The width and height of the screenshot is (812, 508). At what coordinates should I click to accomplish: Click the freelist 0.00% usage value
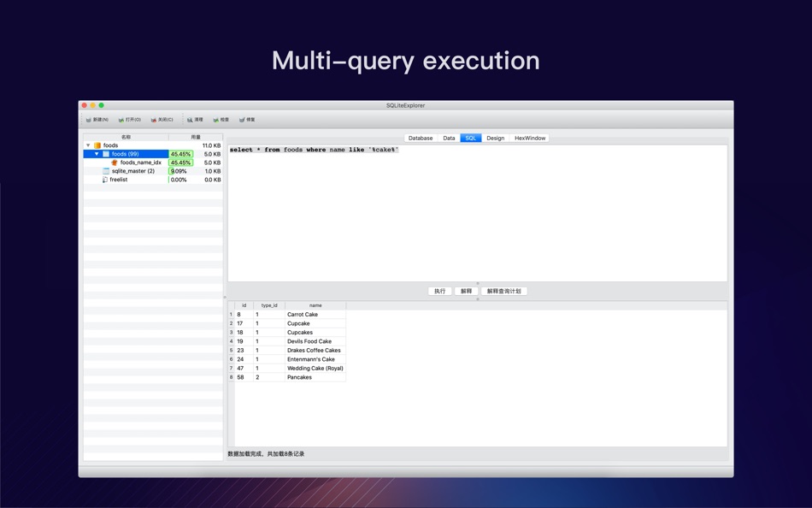(x=179, y=180)
